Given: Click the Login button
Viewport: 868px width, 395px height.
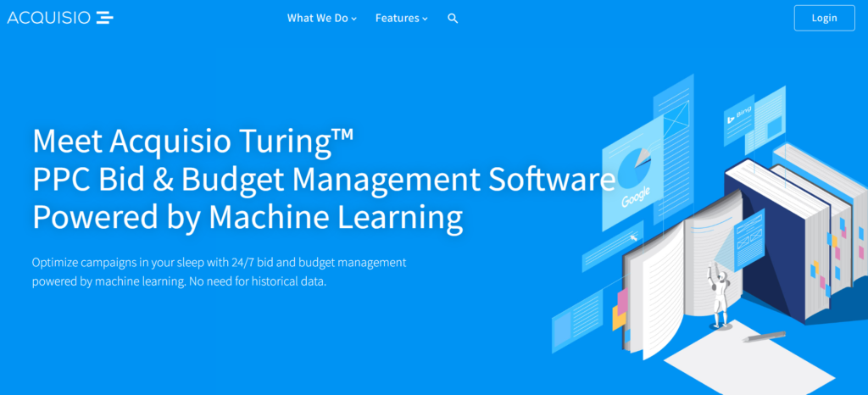Looking at the screenshot, I should pyautogui.click(x=824, y=18).
